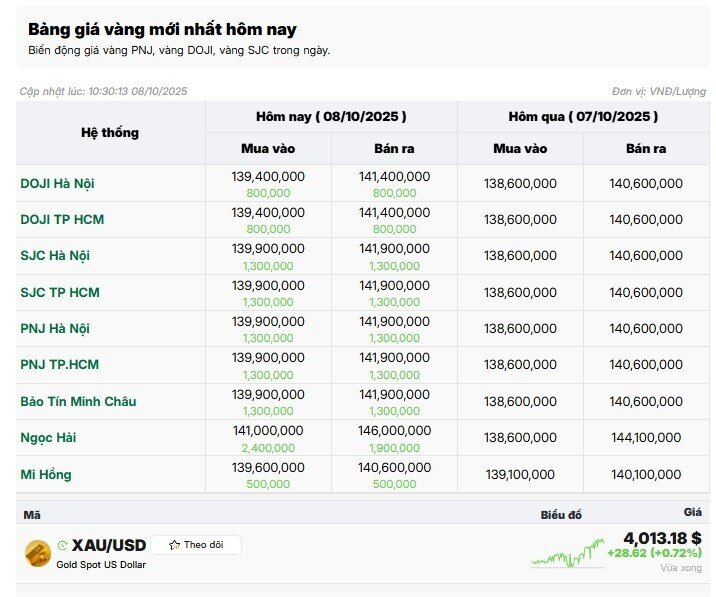Click the Gold Spot US Dollar description
The height and width of the screenshot is (597, 716).
pyautogui.click(x=101, y=565)
